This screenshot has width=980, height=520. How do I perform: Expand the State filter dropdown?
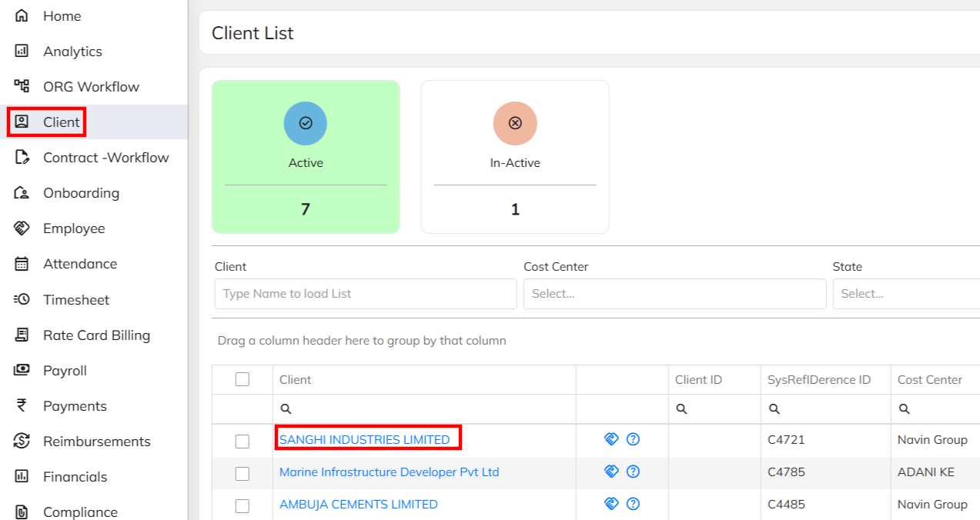pos(905,294)
